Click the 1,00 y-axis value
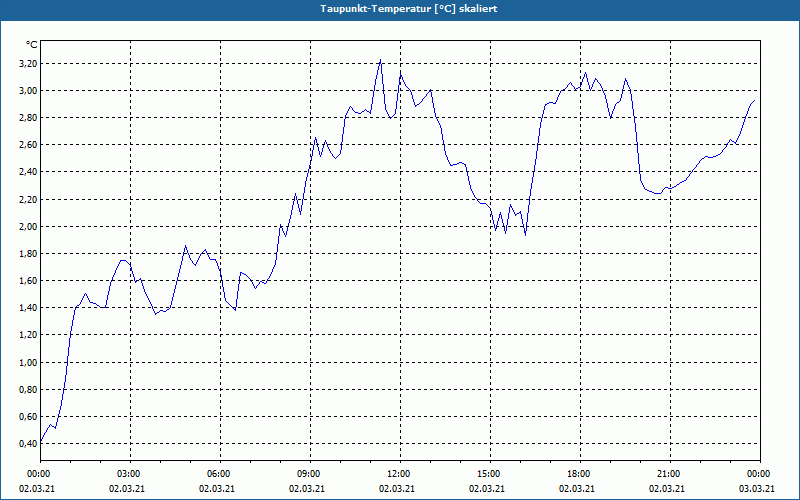Image resolution: width=800 pixels, height=500 pixels. (x=28, y=362)
